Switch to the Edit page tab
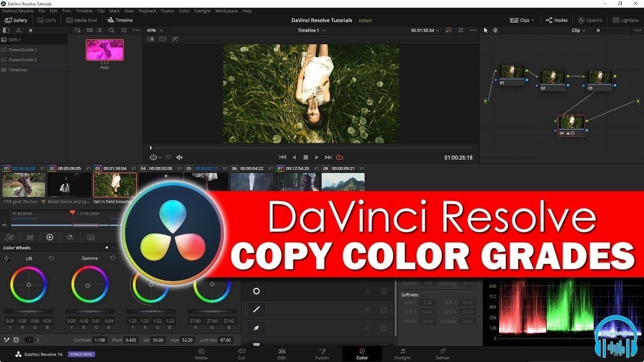644x362 pixels. click(282, 354)
